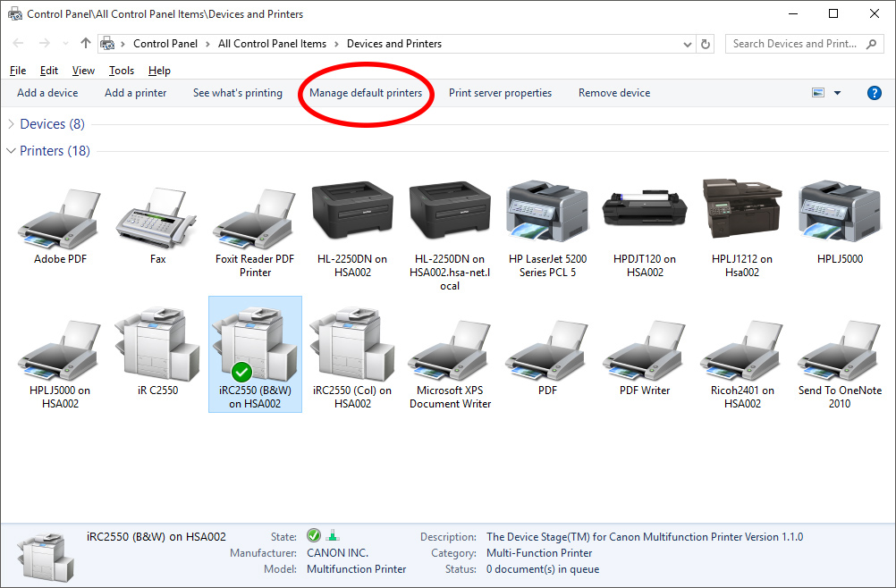896x588 pixels.
Task: Open the address bar history dropdown
Action: (688, 44)
